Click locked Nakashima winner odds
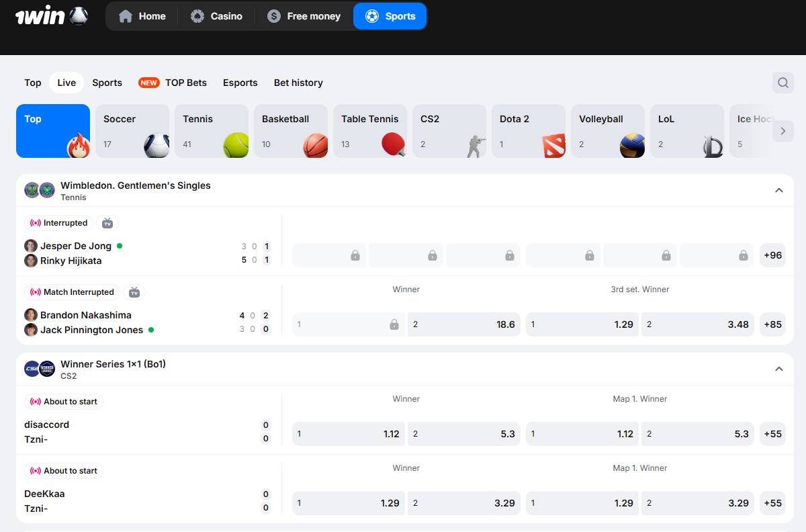The height and width of the screenshot is (532, 806). (349, 324)
